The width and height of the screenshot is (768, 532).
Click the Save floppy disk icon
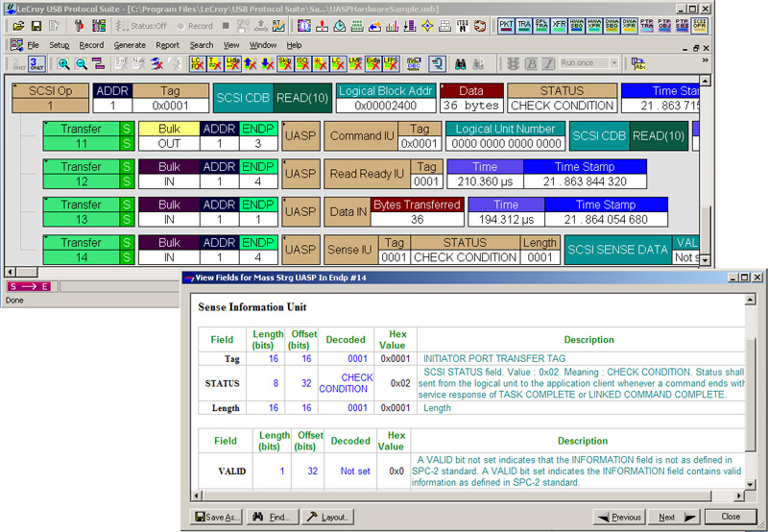pyautogui.click(x=36, y=26)
